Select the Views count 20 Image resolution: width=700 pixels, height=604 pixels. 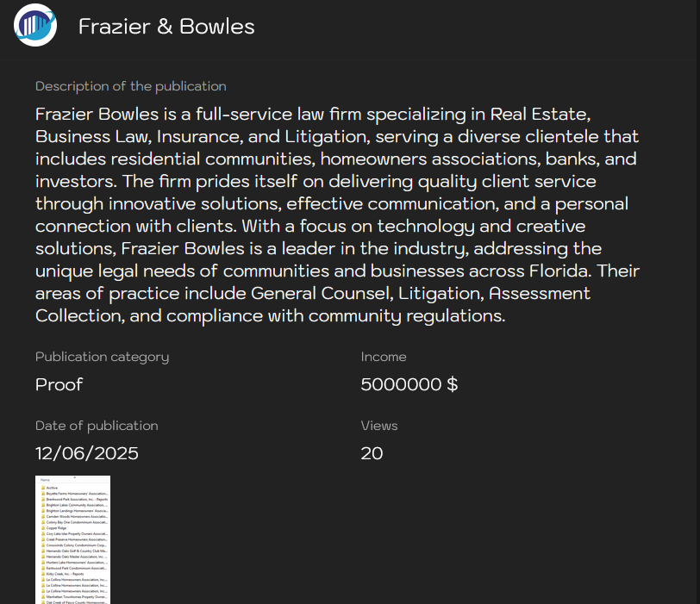(372, 453)
